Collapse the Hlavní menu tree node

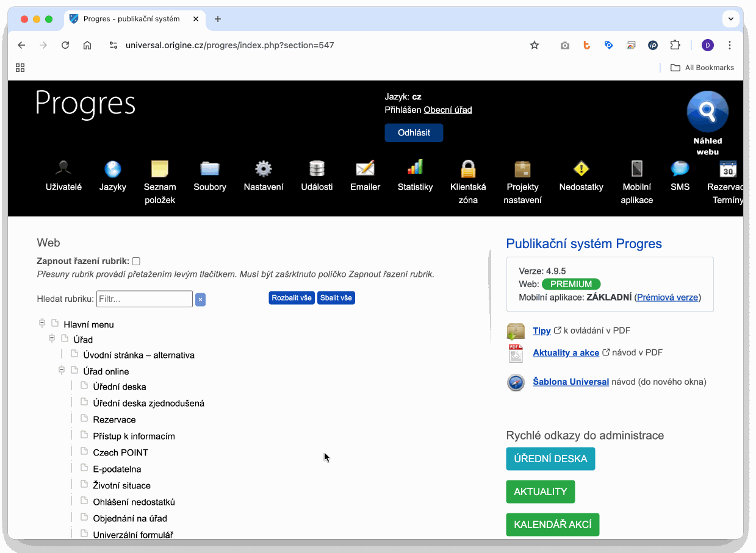tap(42, 323)
